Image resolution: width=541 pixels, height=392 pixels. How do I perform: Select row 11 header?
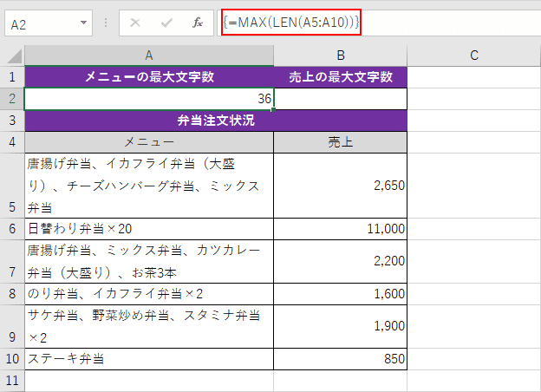click(x=12, y=381)
